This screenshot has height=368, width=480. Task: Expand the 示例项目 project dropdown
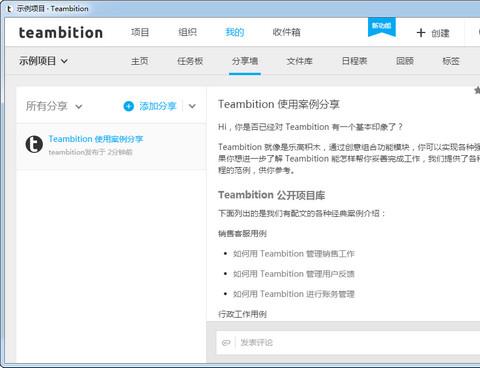pyautogui.click(x=43, y=61)
